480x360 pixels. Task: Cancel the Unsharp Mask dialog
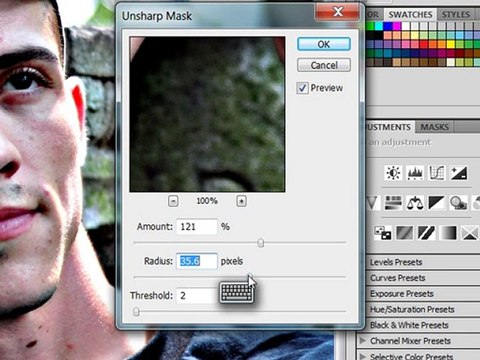324,65
